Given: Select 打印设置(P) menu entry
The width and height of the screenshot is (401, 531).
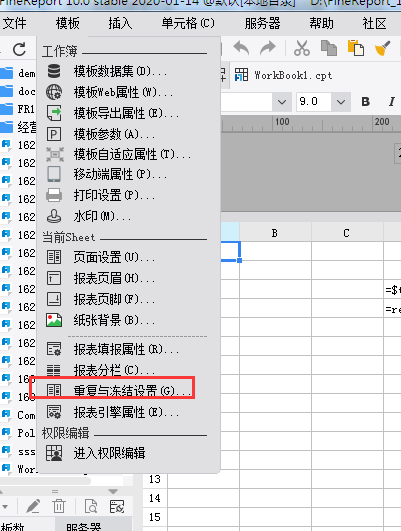Looking at the screenshot, I should pos(114,195).
